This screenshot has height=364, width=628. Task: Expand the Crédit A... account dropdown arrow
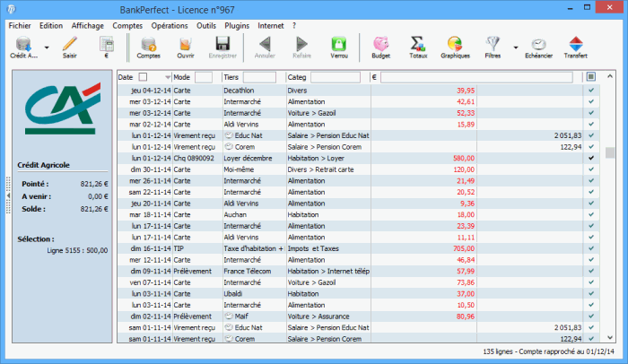coord(47,48)
